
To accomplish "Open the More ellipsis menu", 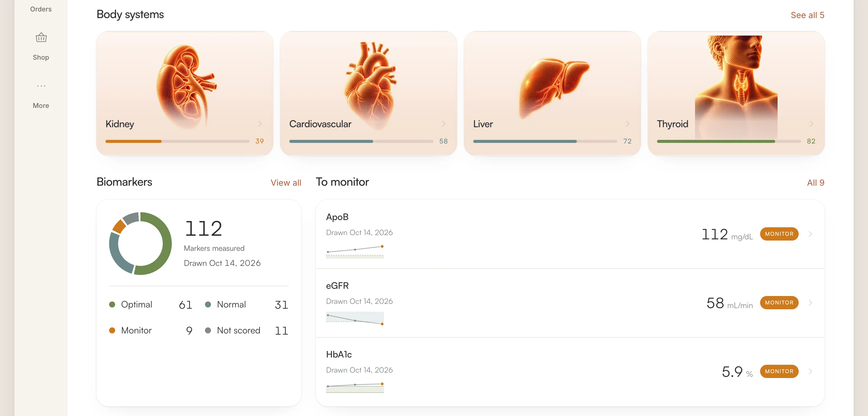I will click(41, 86).
